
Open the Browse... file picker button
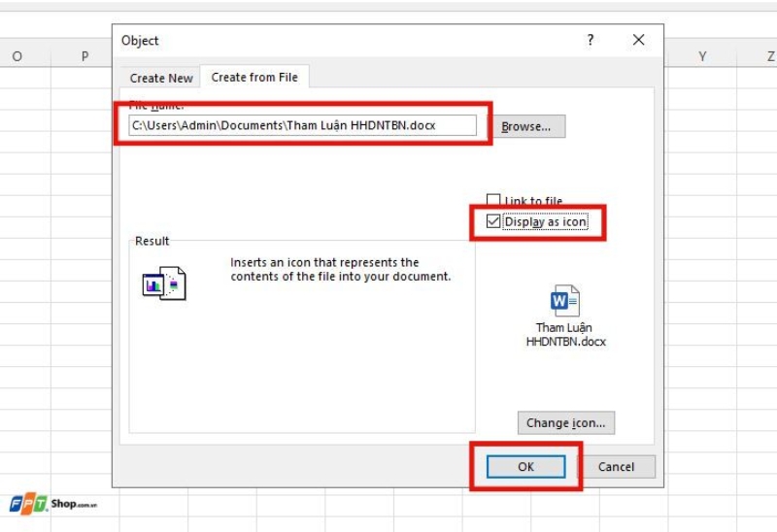click(x=528, y=126)
